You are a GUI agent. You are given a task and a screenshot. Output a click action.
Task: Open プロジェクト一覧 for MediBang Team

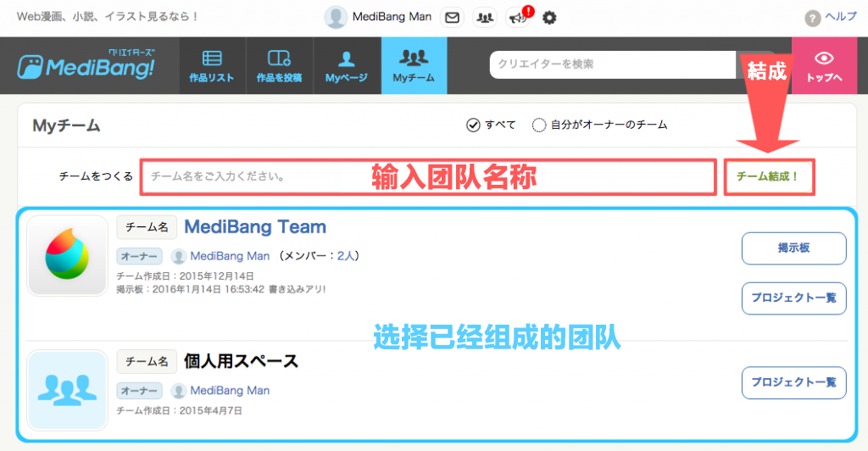tap(793, 298)
